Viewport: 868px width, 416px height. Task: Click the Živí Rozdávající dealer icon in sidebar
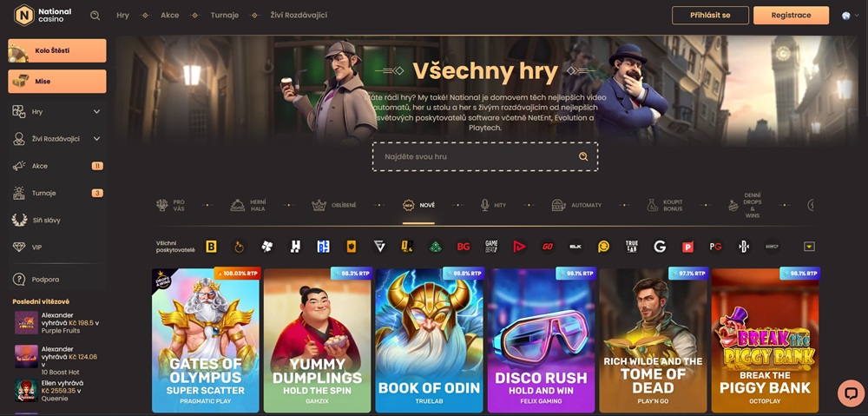pos(19,138)
